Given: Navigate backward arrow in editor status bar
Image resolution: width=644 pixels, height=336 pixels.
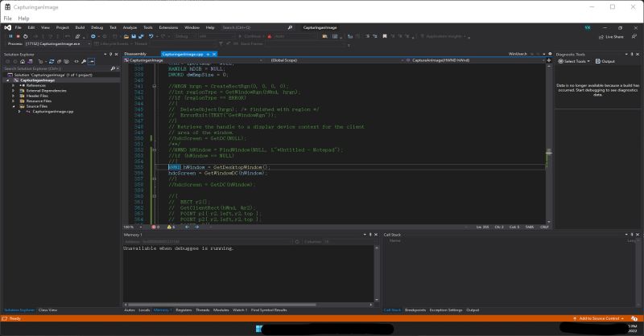Looking at the screenshot, I should click(x=187, y=227).
